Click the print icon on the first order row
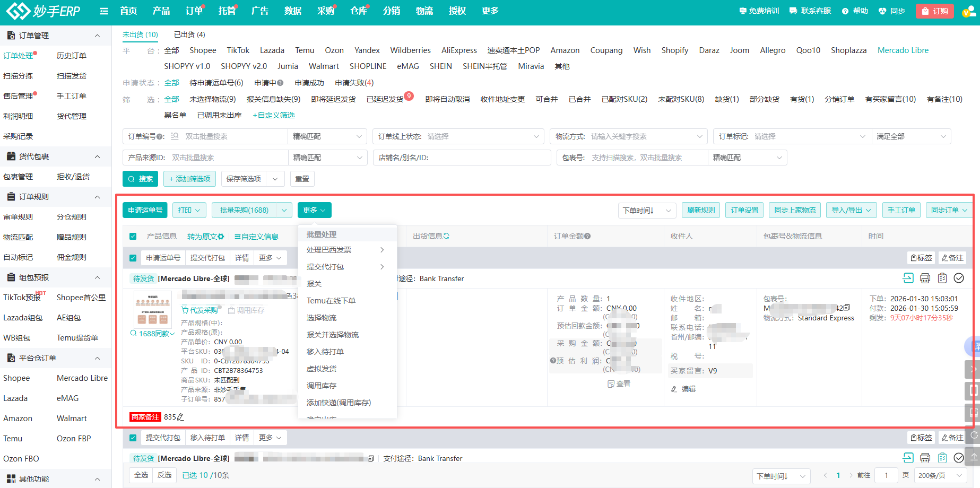 [x=925, y=278]
